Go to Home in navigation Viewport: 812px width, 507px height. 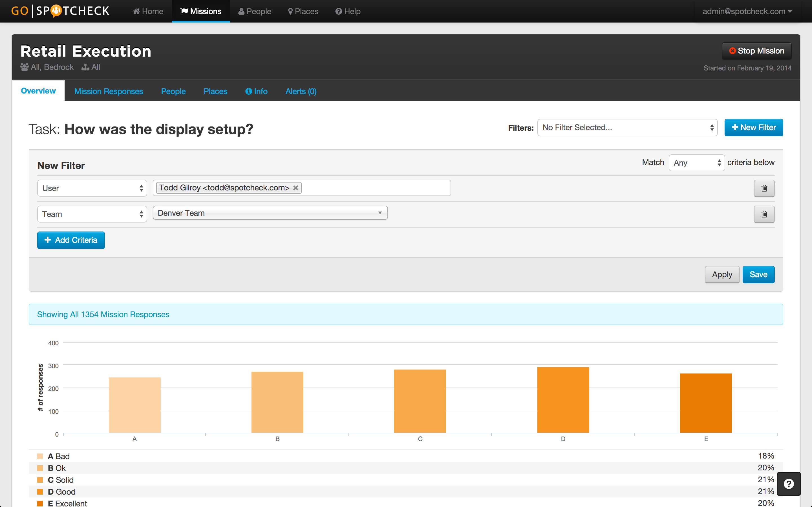pyautogui.click(x=148, y=11)
